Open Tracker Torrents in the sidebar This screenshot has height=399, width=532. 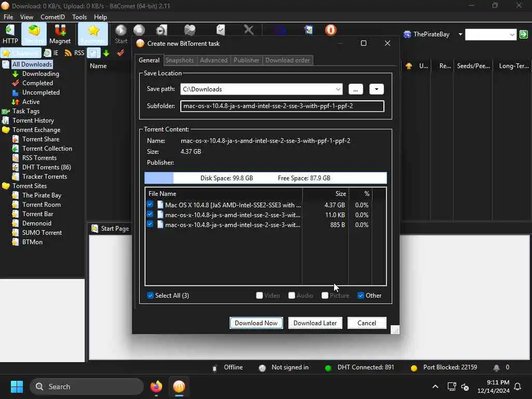tap(45, 177)
